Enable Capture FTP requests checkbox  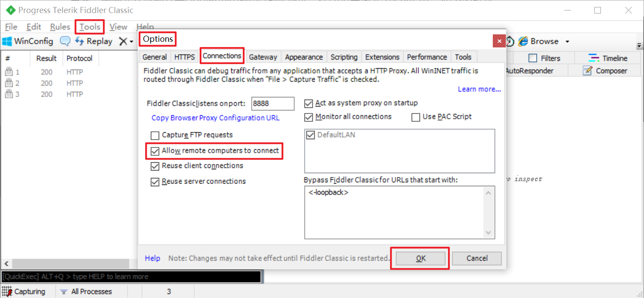[155, 135]
